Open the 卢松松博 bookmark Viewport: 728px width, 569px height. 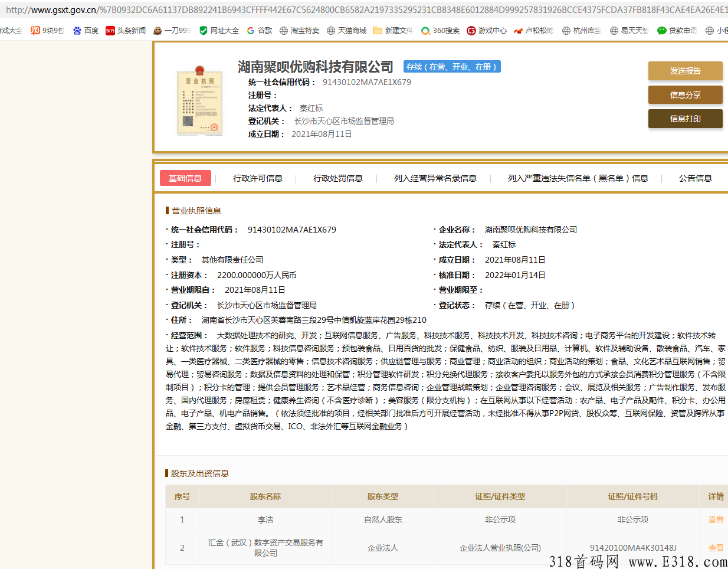(x=533, y=30)
